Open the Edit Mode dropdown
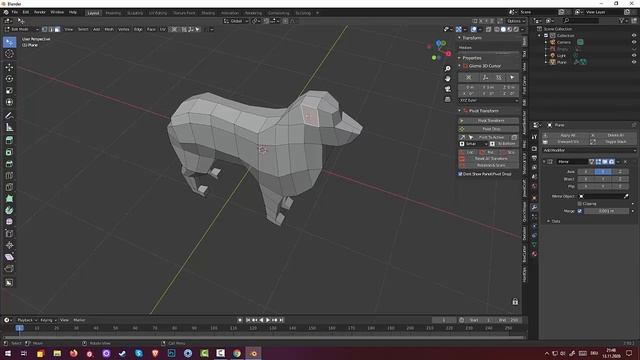640x360 pixels. click(21, 29)
